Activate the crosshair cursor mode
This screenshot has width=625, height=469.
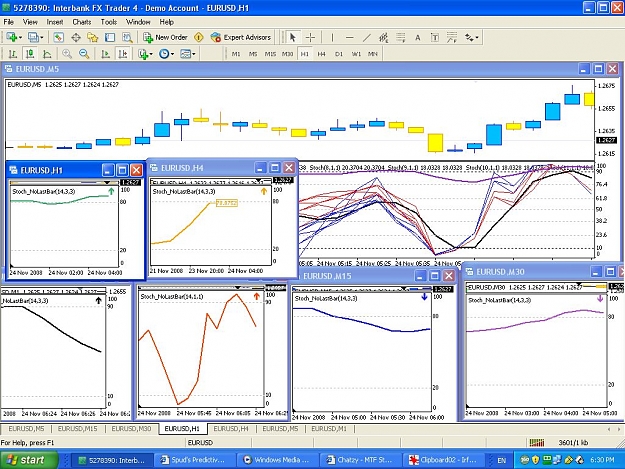310,37
